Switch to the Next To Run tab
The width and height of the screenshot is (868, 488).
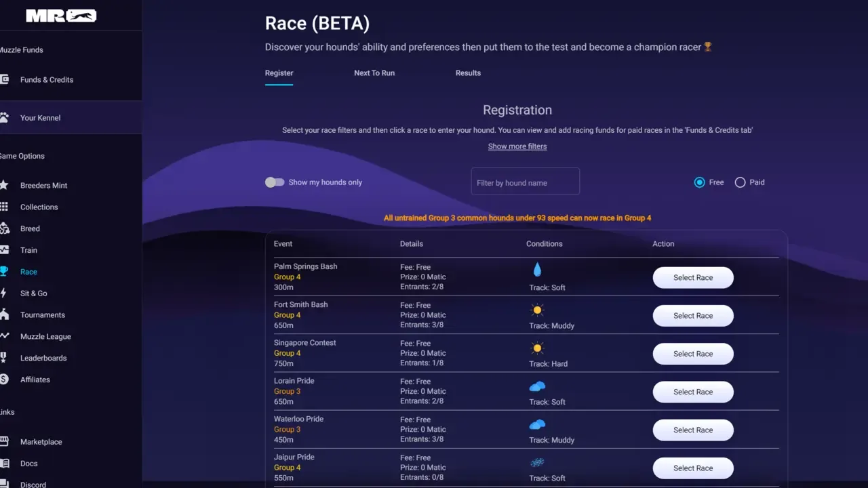374,73
